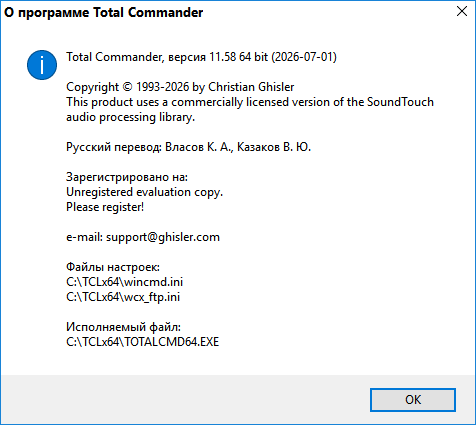Click the 'Русский перевод' translators line

pos(188,147)
